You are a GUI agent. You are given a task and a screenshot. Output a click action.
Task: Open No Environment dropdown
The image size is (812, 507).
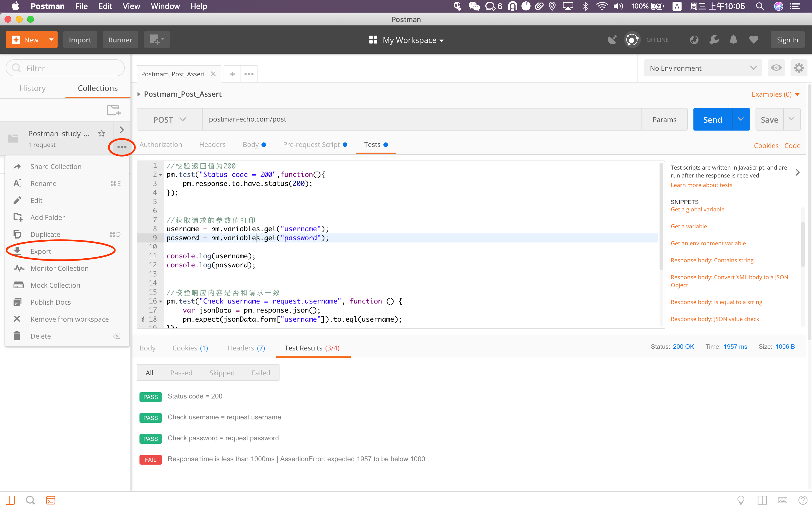point(703,68)
